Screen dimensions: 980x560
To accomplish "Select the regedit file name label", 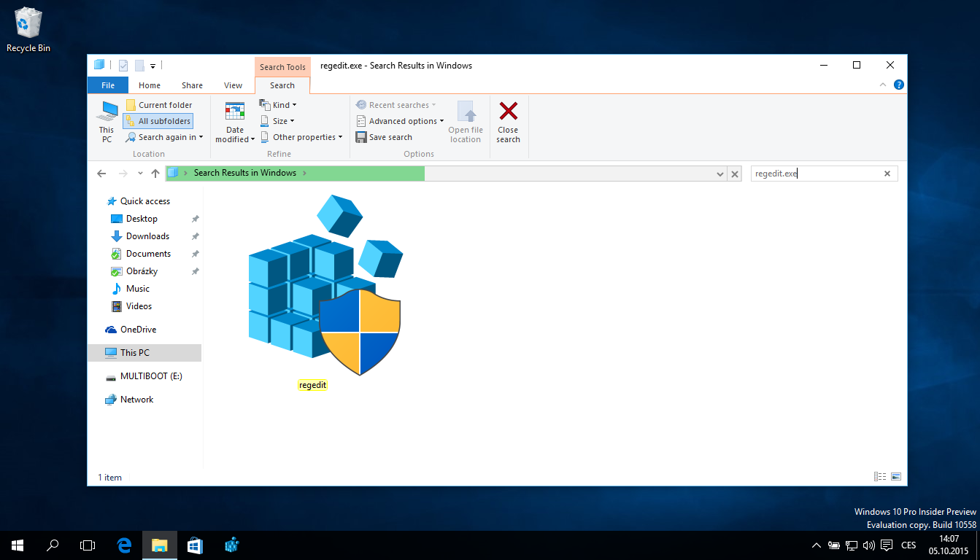I will (x=312, y=385).
